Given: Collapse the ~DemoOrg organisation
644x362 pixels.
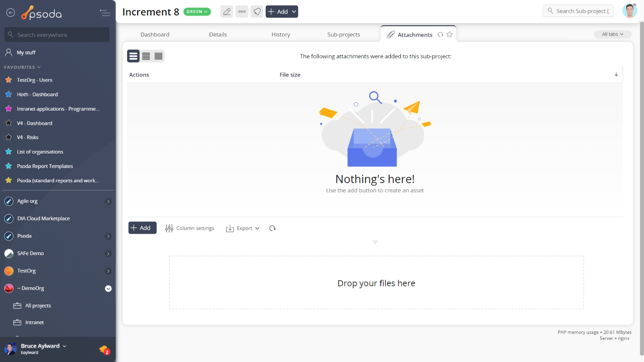Looking at the screenshot, I should (108, 289).
